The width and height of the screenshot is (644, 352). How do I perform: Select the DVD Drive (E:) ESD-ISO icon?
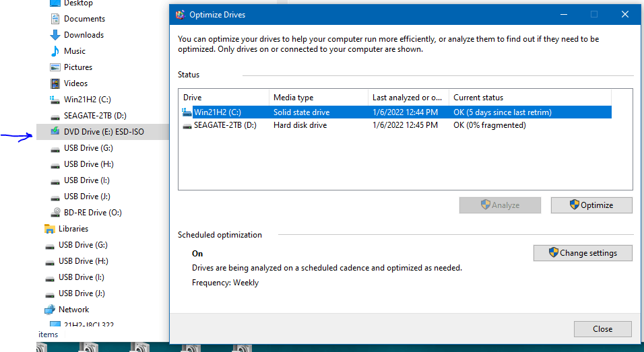tap(55, 132)
